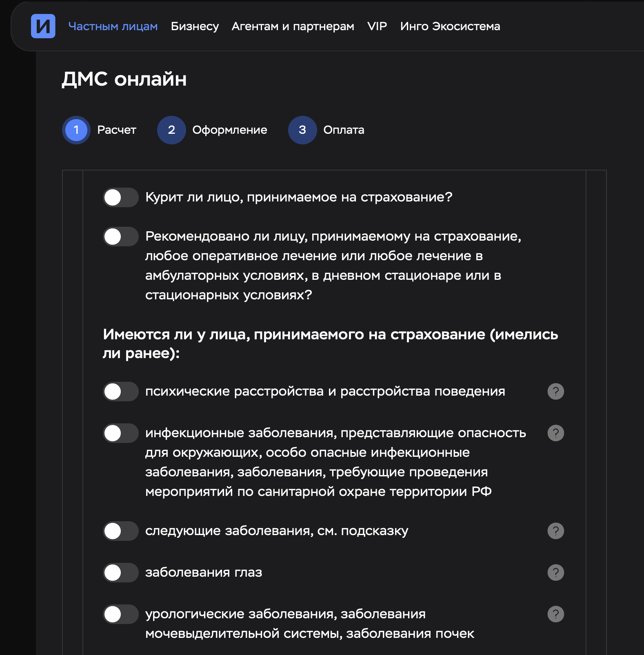This screenshot has height=655, width=644.
Task: Click question mark beside заболевания глаз
Action: pos(555,573)
